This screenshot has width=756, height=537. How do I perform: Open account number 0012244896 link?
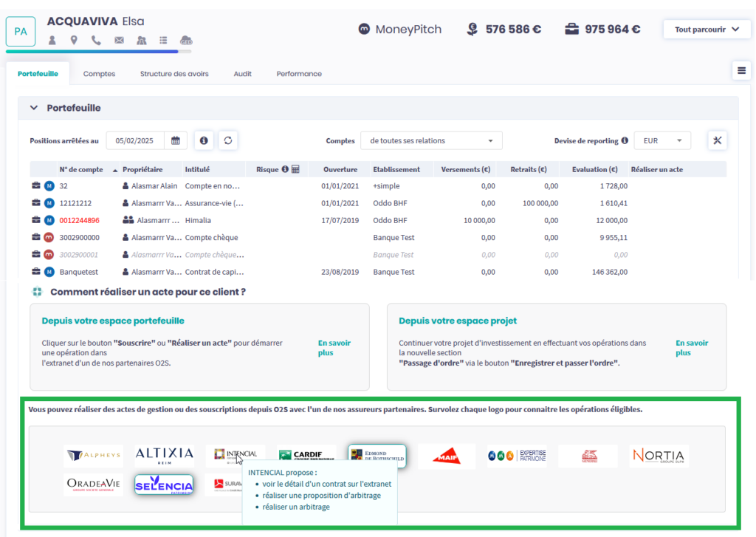click(79, 220)
